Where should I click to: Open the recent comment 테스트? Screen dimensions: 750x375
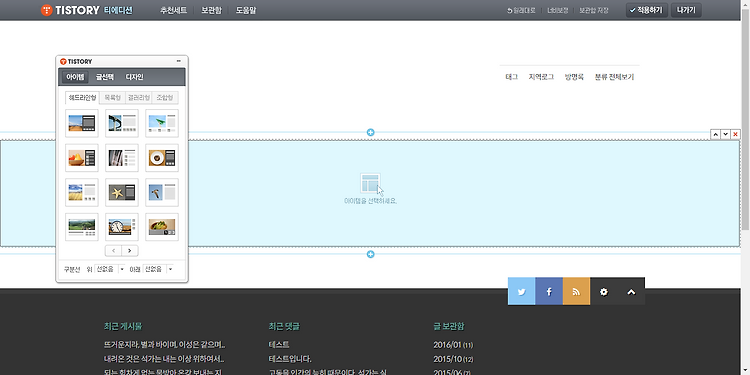point(279,345)
